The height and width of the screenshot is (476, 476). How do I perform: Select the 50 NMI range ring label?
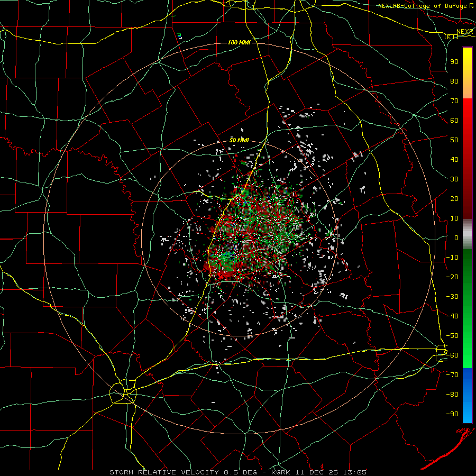(x=239, y=140)
